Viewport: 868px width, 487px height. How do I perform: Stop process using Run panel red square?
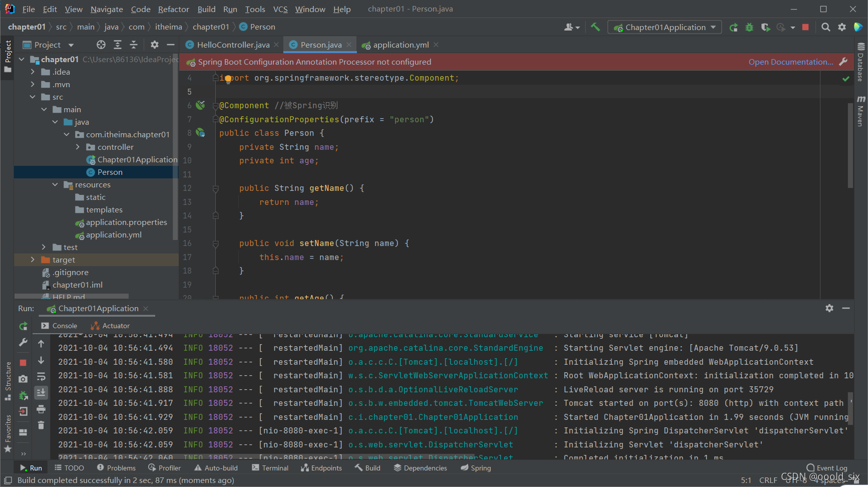tap(23, 362)
